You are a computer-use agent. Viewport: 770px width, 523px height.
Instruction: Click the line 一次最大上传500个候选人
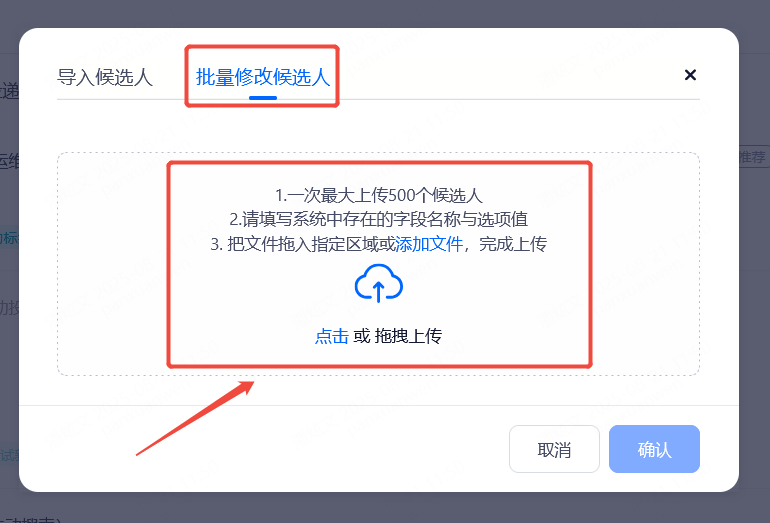[379, 195]
